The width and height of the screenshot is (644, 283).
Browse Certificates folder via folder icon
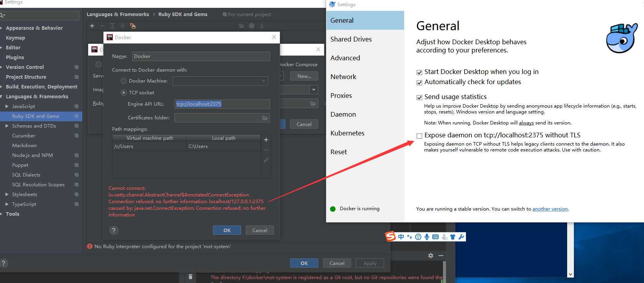(x=265, y=118)
